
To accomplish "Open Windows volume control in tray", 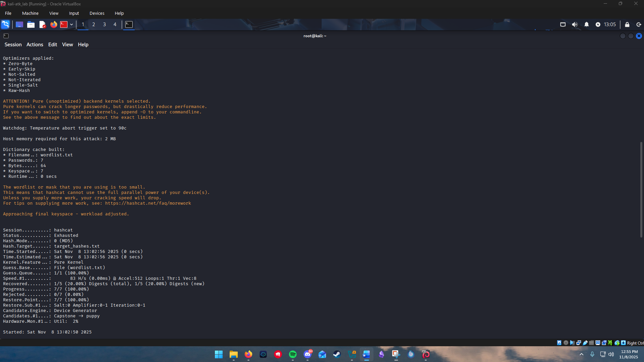I will 611,354.
